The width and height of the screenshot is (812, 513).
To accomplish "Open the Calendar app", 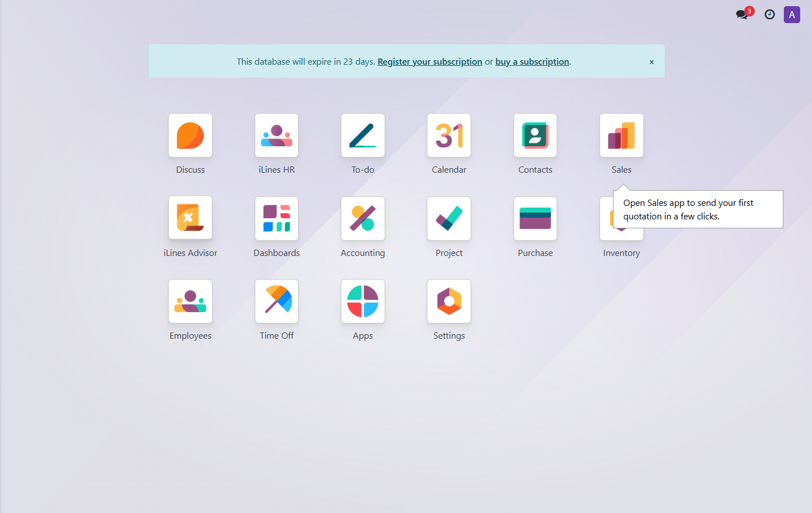I will pos(449,136).
